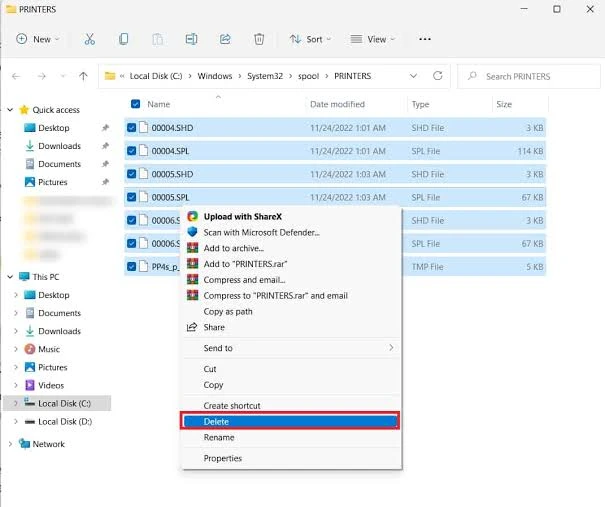605x507 pixels.
Task: Click the 00004.SHD file icon
Action: click(144, 127)
